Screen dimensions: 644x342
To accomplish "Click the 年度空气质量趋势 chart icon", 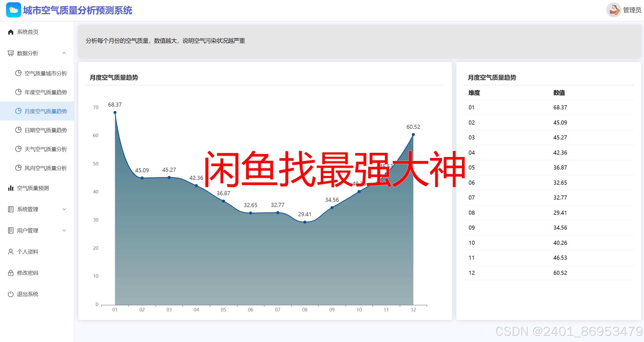I will [x=18, y=92].
